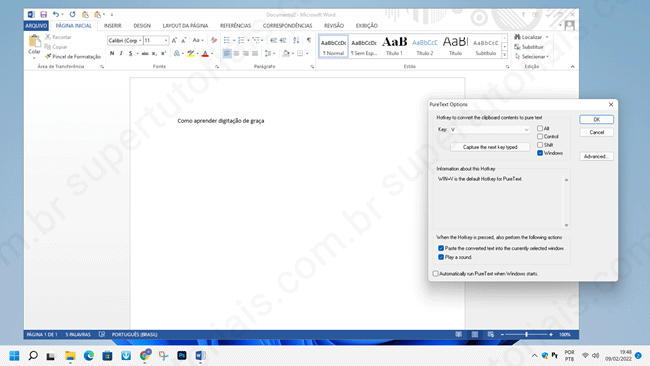Switch to the REVISÃO tab
Image resolution: width=650 pixels, height=366 pixels.
tap(334, 26)
